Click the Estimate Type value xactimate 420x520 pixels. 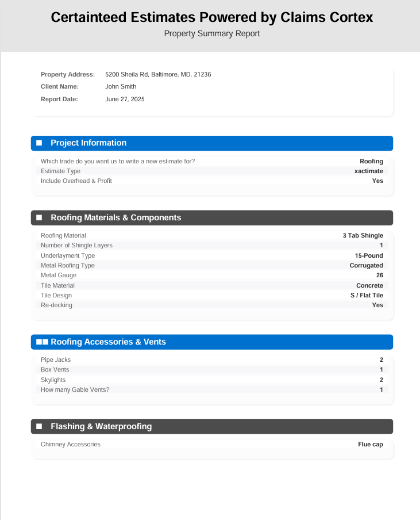[x=368, y=171]
